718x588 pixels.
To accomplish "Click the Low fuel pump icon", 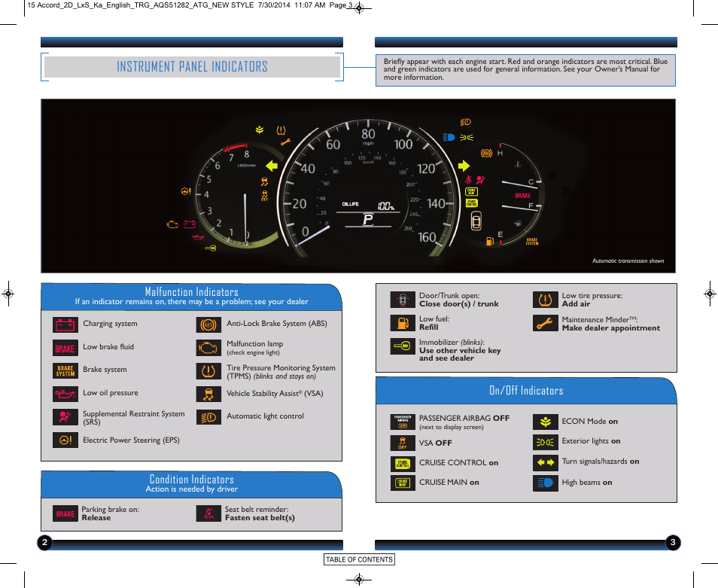I will [x=403, y=323].
